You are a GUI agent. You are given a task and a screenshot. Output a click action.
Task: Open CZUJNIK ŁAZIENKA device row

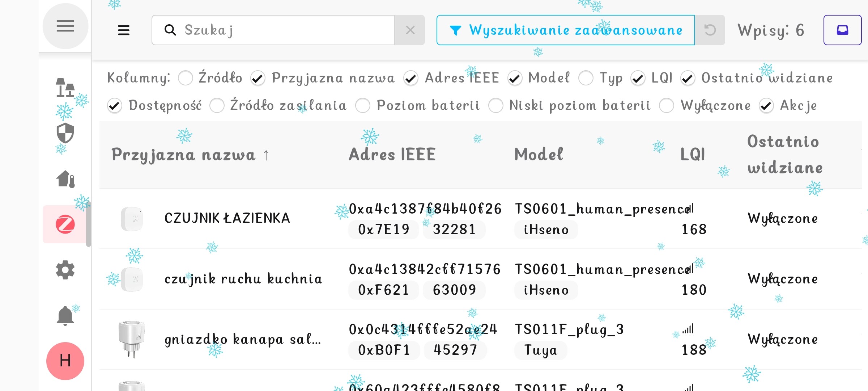(x=227, y=218)
